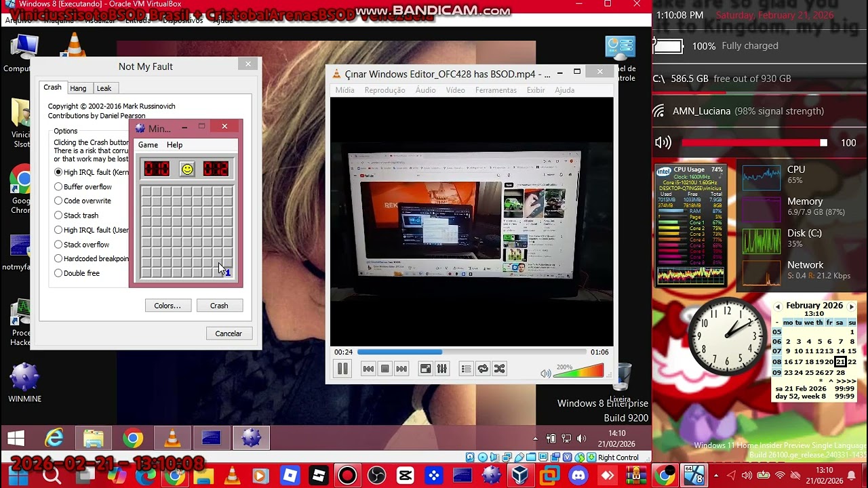Skip to next media in VLC
Image resolution: width=868 pixels, height=488 pixels.
(401, 369)
